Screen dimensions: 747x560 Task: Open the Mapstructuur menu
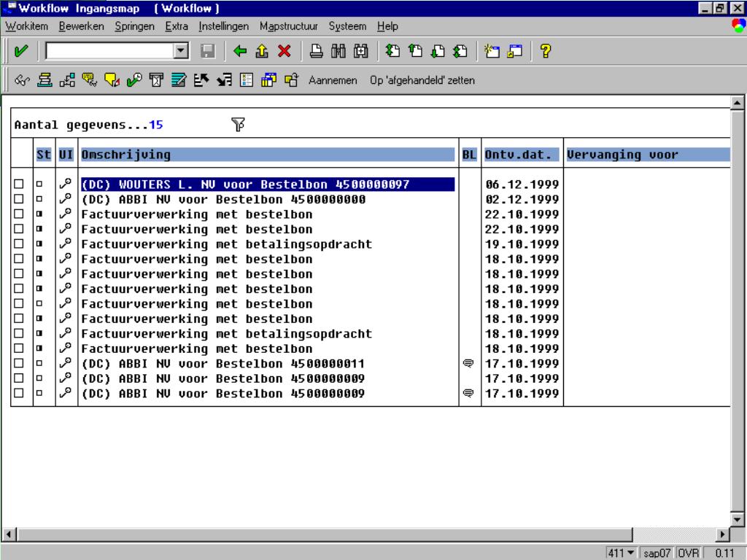coord(289,26)
